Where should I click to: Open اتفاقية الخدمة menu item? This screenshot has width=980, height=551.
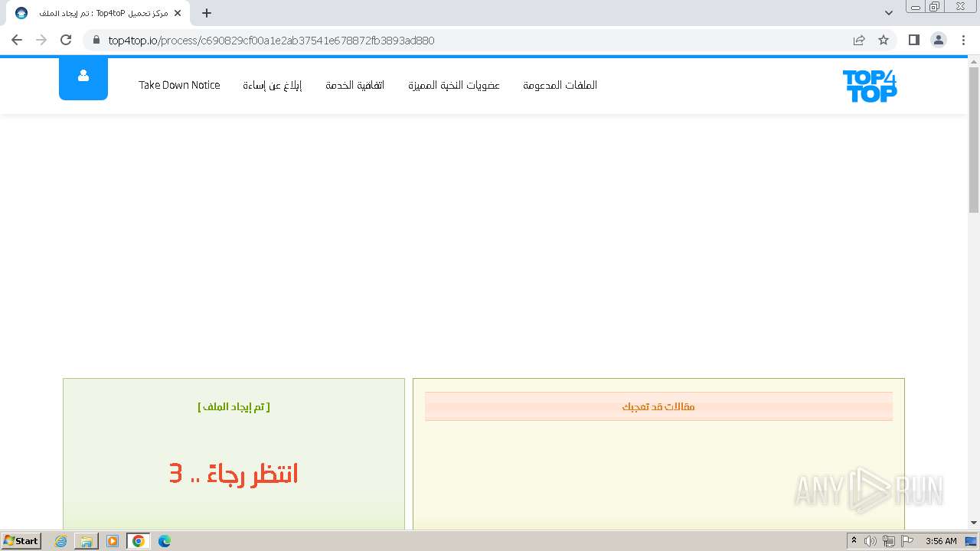coord(355,85)
